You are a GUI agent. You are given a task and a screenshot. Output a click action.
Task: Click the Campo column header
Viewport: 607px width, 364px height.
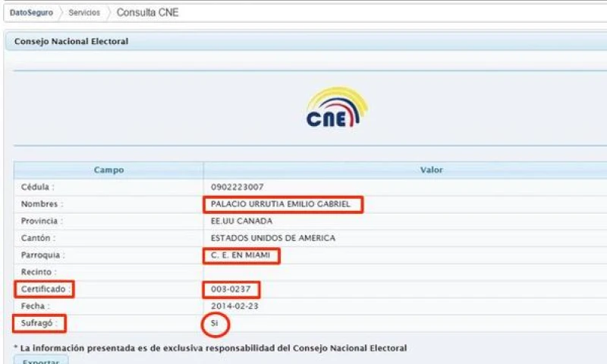tap(109, 170)
